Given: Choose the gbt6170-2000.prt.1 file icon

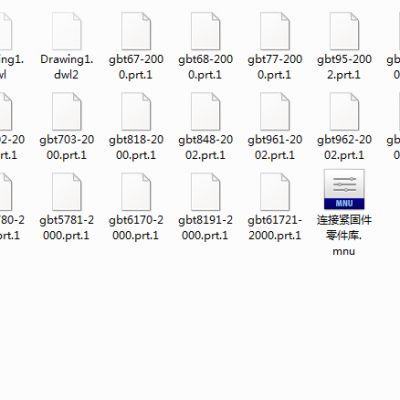Looking at the screenshot, I should [x=136, y=192].
